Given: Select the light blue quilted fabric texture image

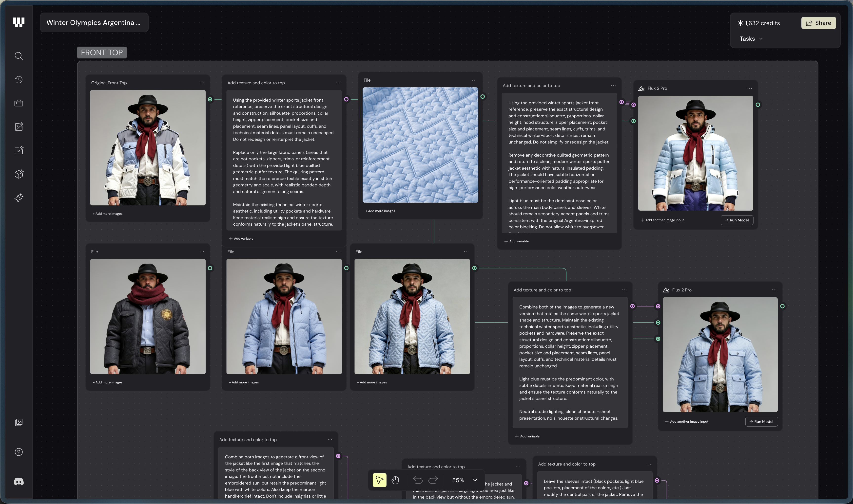Looking at the screenshot, I should point(420,145).
